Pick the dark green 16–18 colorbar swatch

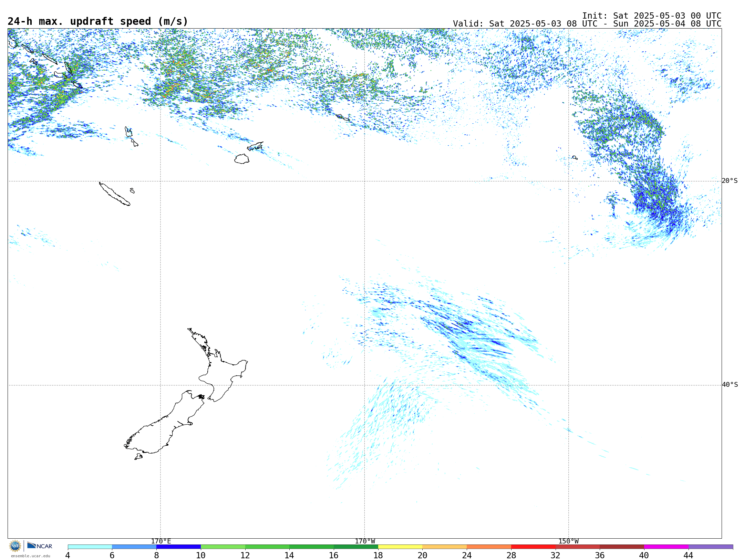pos(356,547)
